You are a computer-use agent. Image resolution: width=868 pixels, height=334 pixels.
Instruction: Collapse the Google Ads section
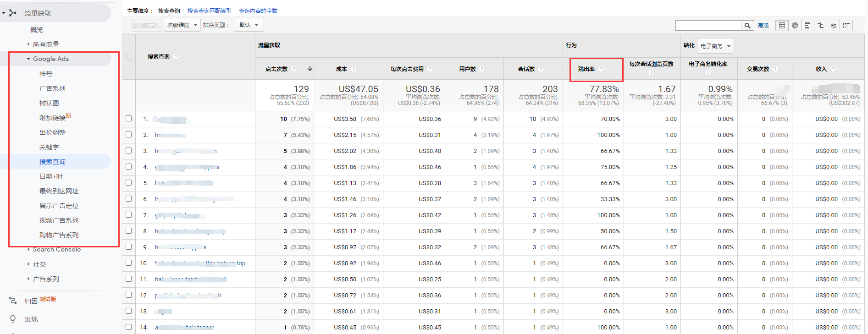click(x=28, y=59)
